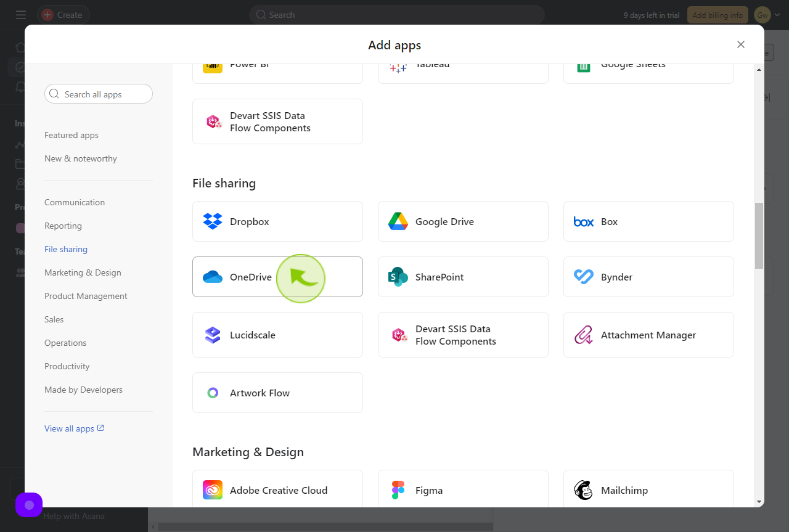Click the Artwork Flow ring icon
This screenshot has width=789, height=532.
213,393
